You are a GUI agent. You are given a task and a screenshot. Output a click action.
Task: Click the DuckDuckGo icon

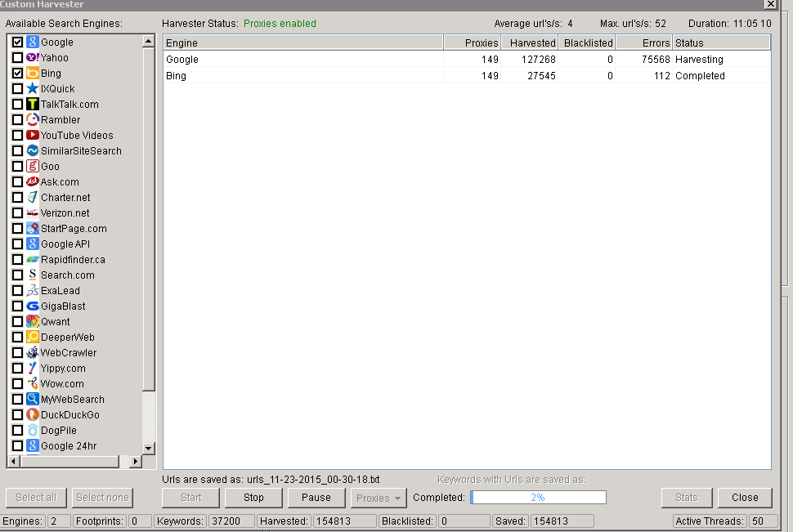pos(33,414)
